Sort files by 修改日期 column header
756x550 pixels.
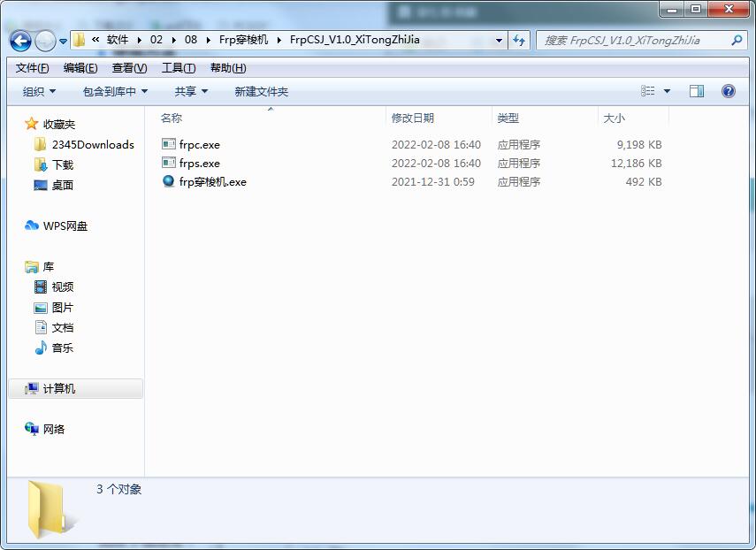pos(413,118)
